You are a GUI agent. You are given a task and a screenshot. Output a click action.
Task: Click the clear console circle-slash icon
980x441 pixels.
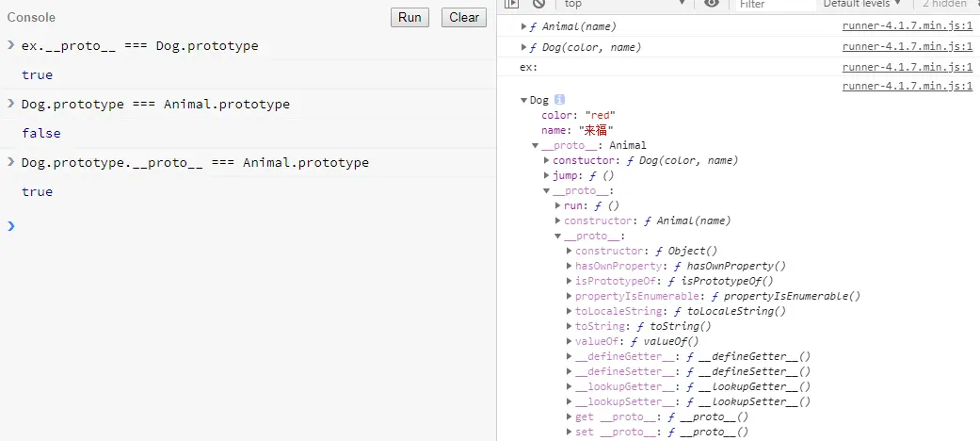tap(538, 3)
